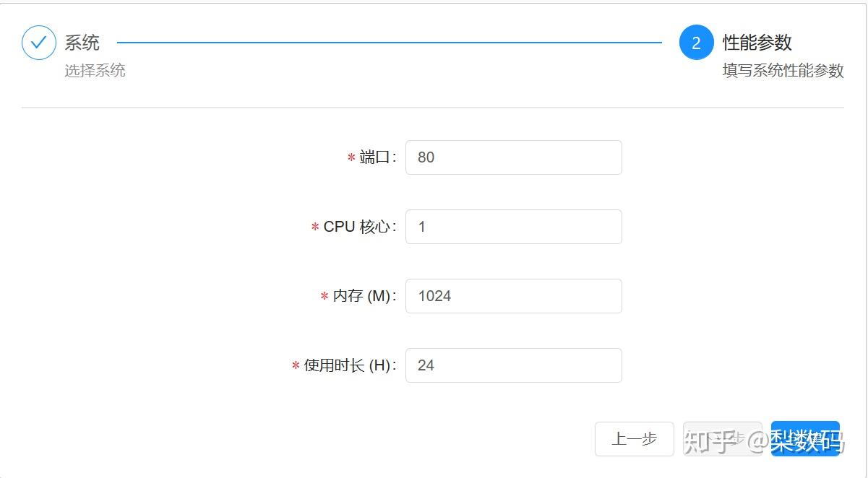Click the 使用时长 (H) field label
Viewport: 868px width, 478px height.
tap(348, 365)
